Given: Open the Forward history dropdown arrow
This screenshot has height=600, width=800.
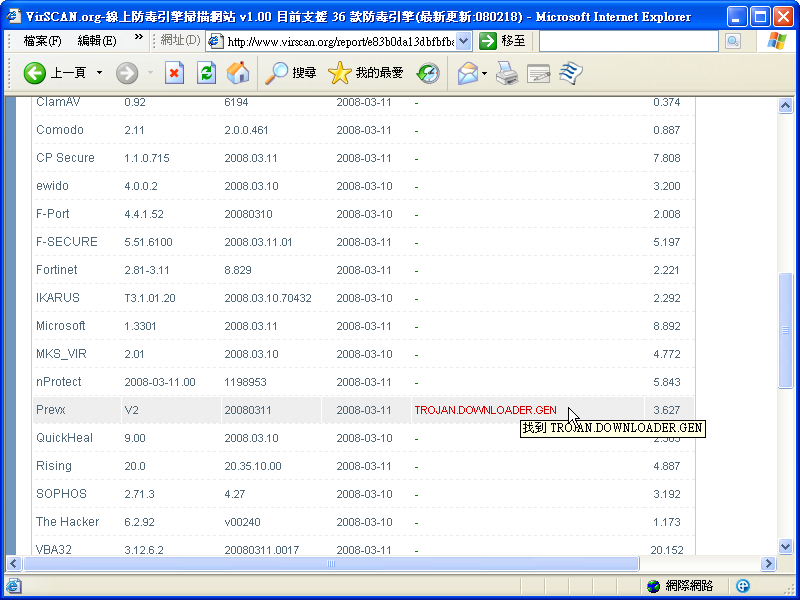Looking at the screenshot, I should (150, 73).
